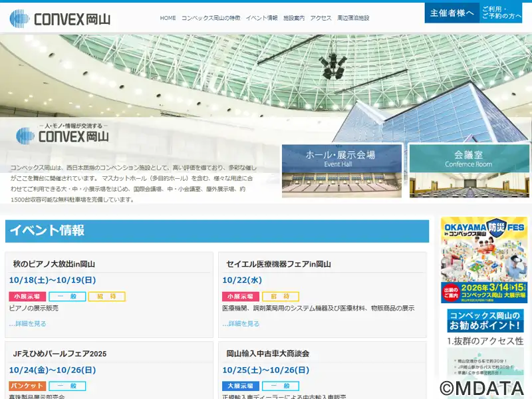Image resolution: width=532 pixels, height=399 pixels.
Task: Click ピアノの展示販売 description text
Action: (x=34, y=308)
